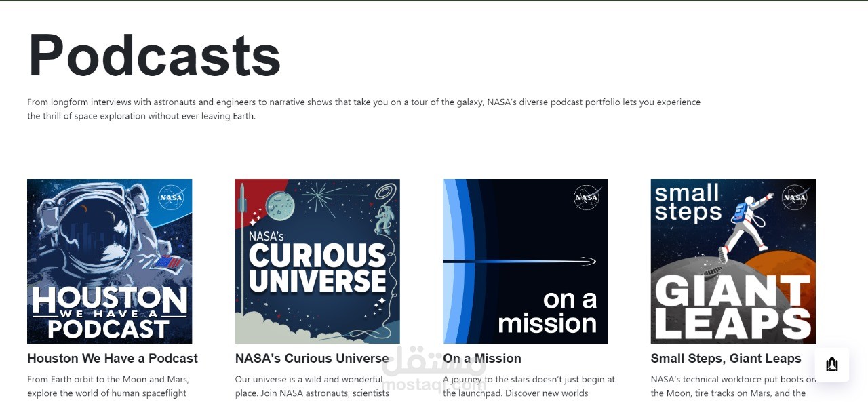Open the Small Steps Giant Leaps cover
This screenshot has height=402, width=868.
pyautogui.click(x=733, y=261)
